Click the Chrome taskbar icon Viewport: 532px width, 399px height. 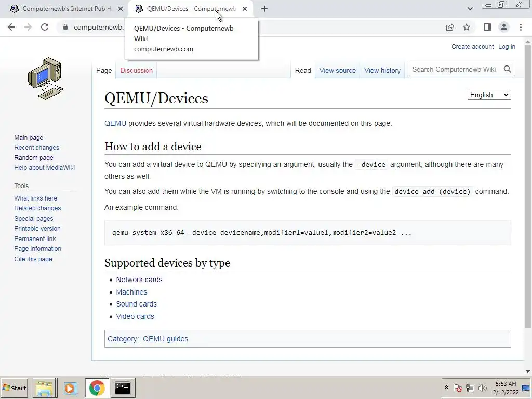tap(97, 388)
